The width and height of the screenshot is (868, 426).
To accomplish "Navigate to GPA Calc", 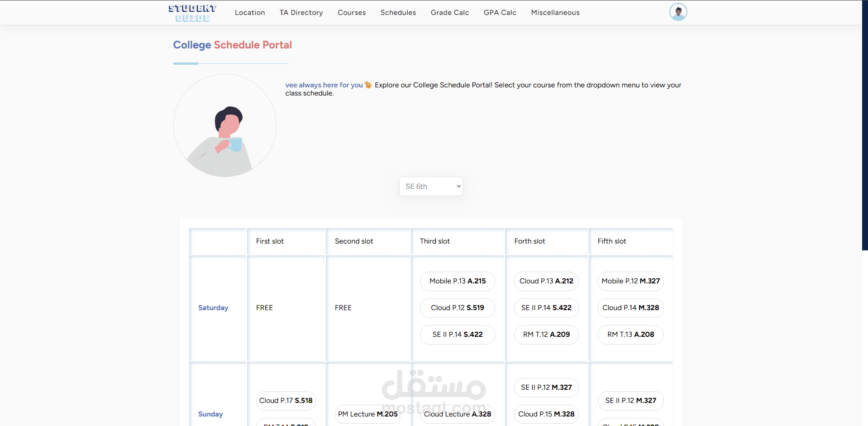I will click(x=500, y=13).
